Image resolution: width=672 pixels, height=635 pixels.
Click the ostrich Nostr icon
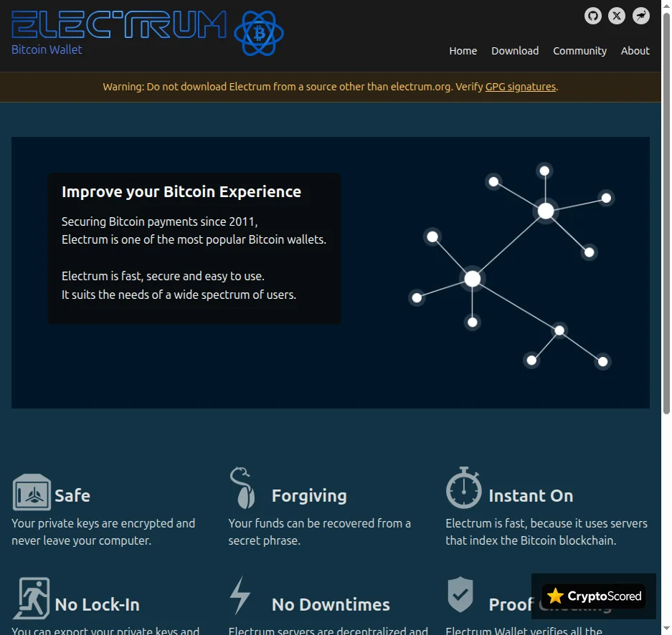[640, 16]
